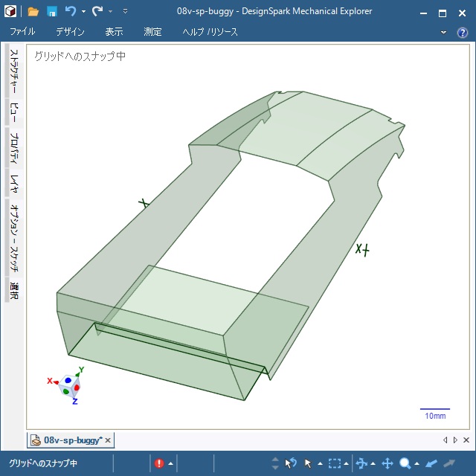Image resolution: width=476 pixels, height=476 pixels.
Task: Select the Pan tool in status bar
Action: 387,463
